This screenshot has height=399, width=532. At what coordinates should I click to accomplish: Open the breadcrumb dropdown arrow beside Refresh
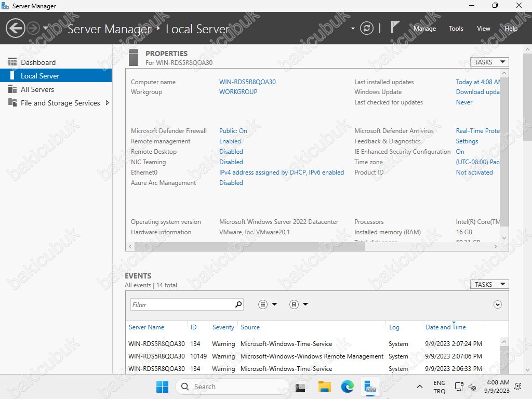pos(353,29)
